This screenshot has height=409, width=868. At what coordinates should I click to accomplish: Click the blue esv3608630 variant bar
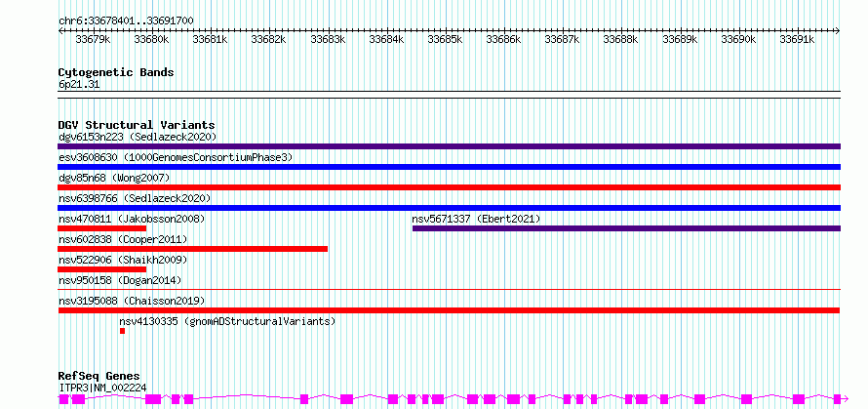pos(449,167)
